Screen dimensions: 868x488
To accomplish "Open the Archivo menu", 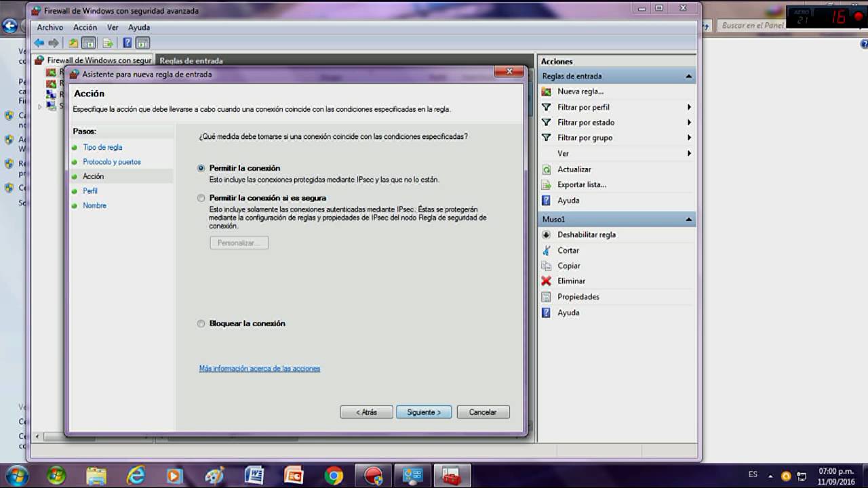I will [50, 28].
